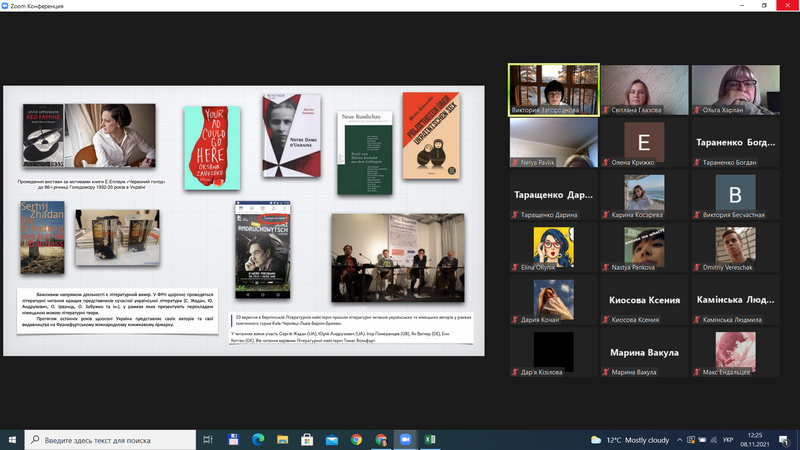Open Google Chrome from the taskbar
Image resolution: width=800 pixels, height=450 pixels.
356,440
